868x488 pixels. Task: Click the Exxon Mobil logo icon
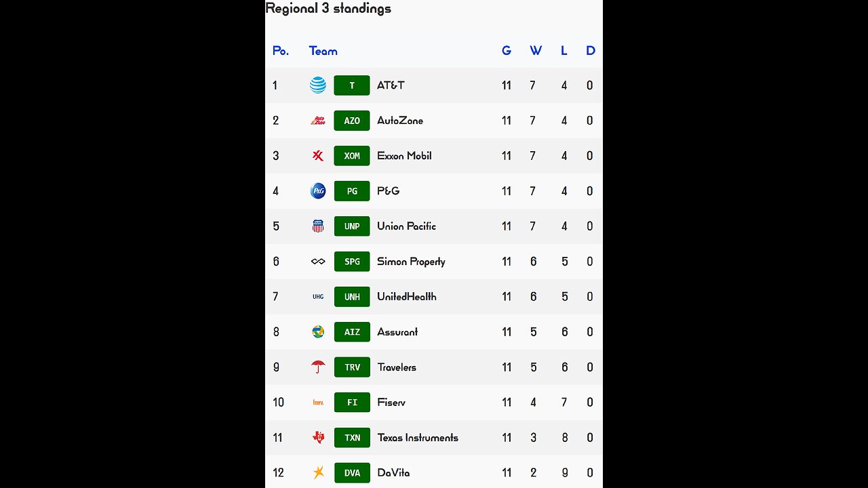click(x=318, y=156)
